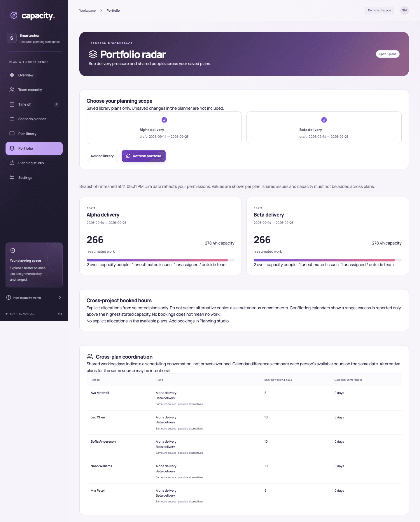Viewport: 420px width, 522px height.
Task: Click the Settings toggle icon in sidebar
Action: tap(12, 177)
